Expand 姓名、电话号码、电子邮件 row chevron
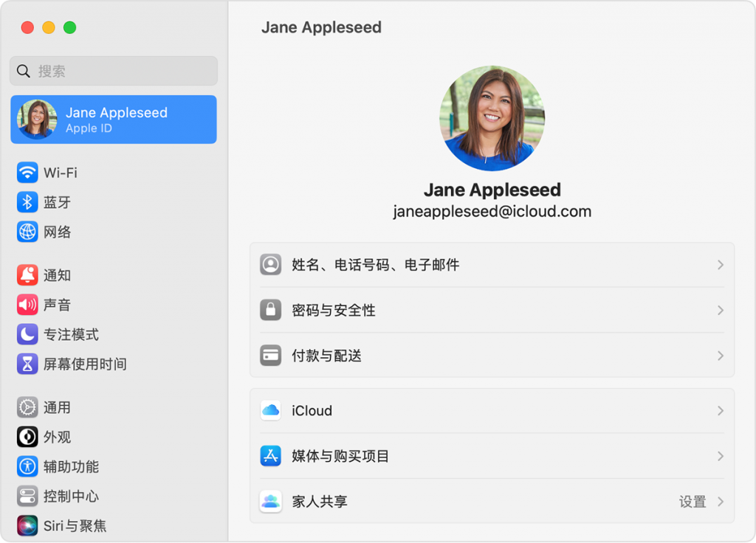The width and height of the screenshot is (756, 543). [x=721, y=265]
